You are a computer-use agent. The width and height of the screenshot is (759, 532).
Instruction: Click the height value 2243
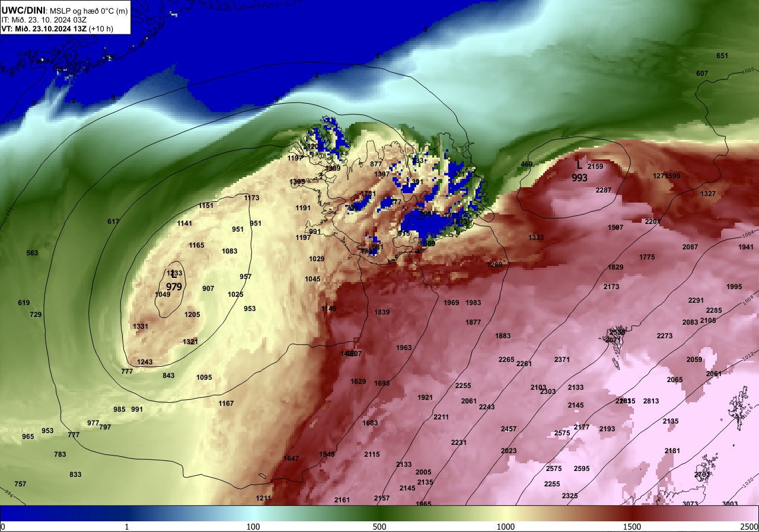pyautogui.click(x=487, y=407)
